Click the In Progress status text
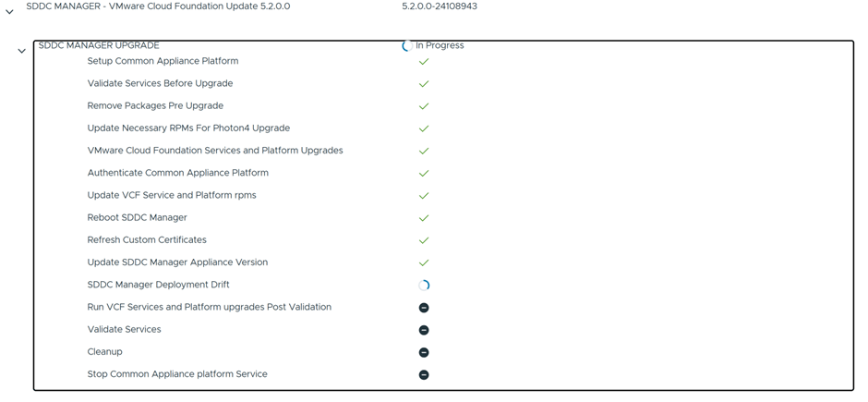 coord(440,45)
